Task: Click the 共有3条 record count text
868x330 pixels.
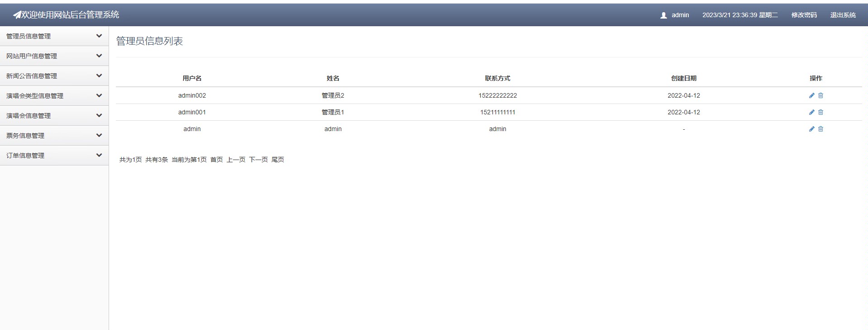Action: (x=157, y=160)
